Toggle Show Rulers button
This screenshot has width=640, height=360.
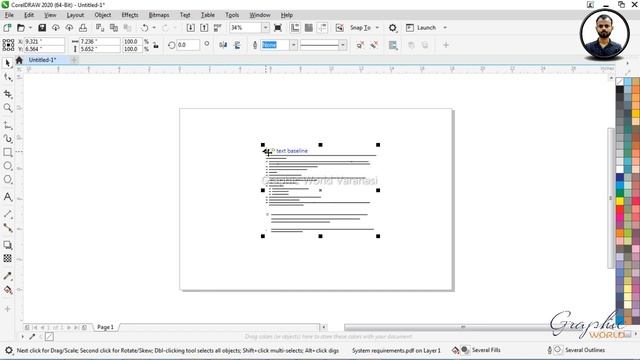pyautogui.click(x=295, y=28)
